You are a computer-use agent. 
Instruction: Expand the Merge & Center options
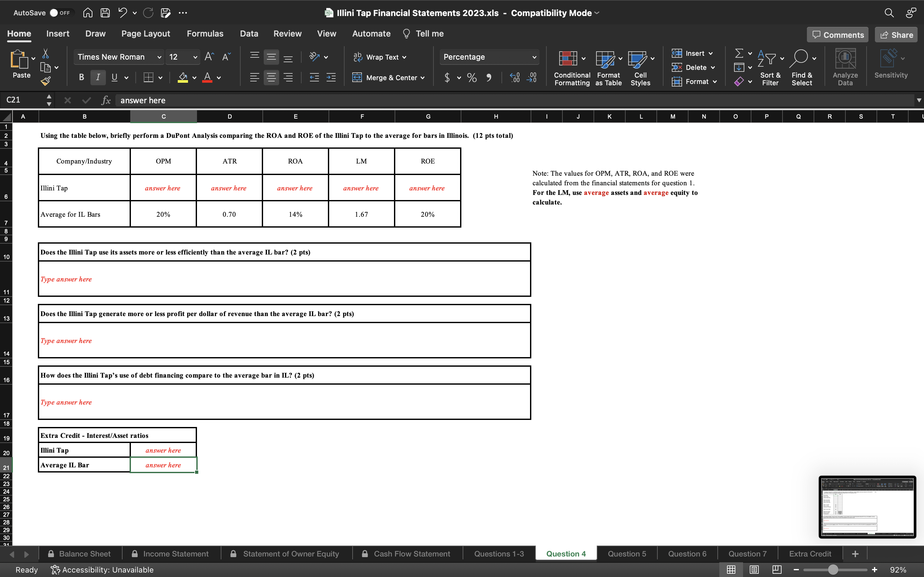(423, 78)
